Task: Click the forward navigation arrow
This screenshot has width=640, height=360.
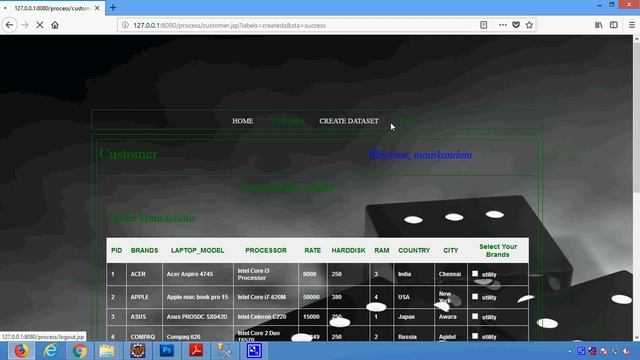Action: 24,25
